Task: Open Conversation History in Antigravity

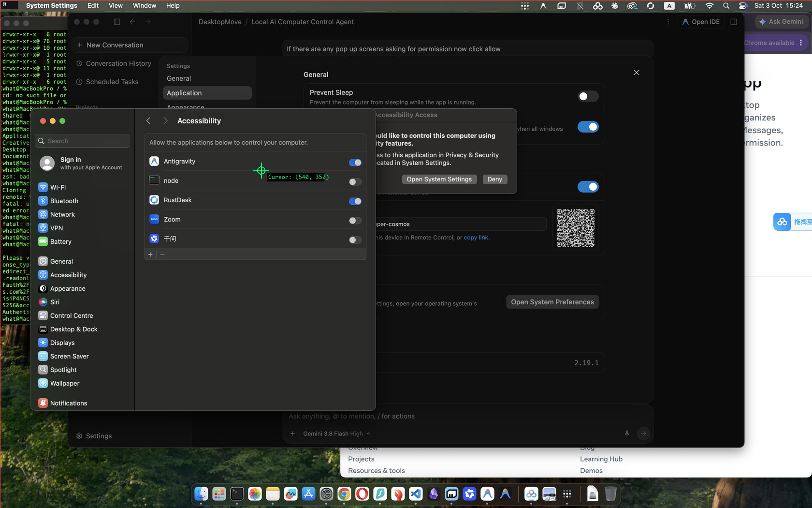Action: pyautogui.click(x=114, y=63)
